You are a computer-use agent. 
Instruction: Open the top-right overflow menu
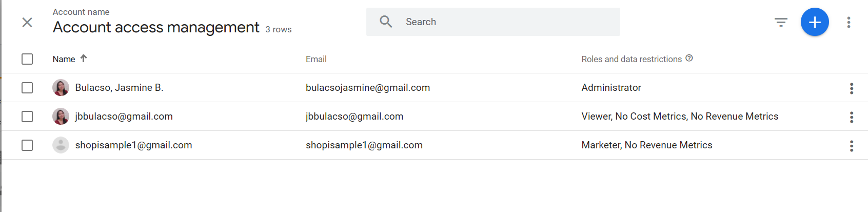[849, 22]
